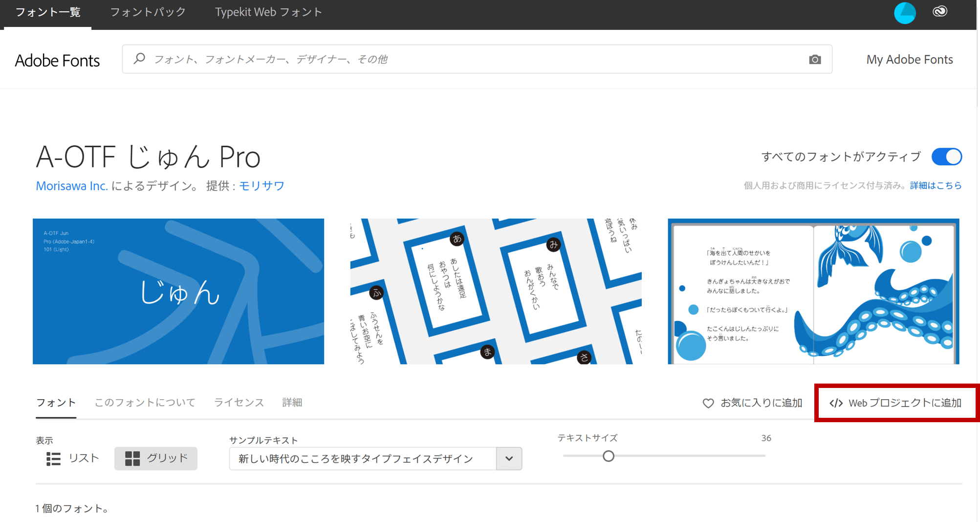Click the Adobe Fonts logo
Screen dimensions: 980x522
pyautogui.click(x=57, y=60)
